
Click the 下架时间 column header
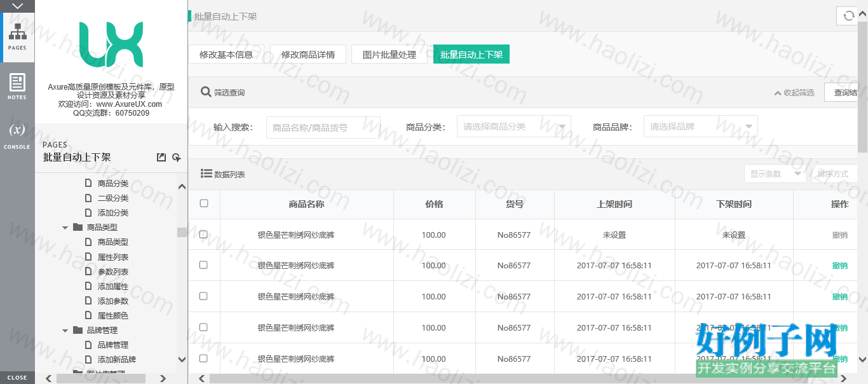[734, 204]
